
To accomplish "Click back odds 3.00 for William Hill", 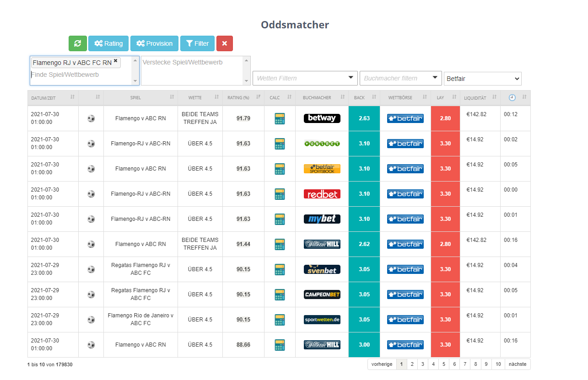I will point(364,345).
